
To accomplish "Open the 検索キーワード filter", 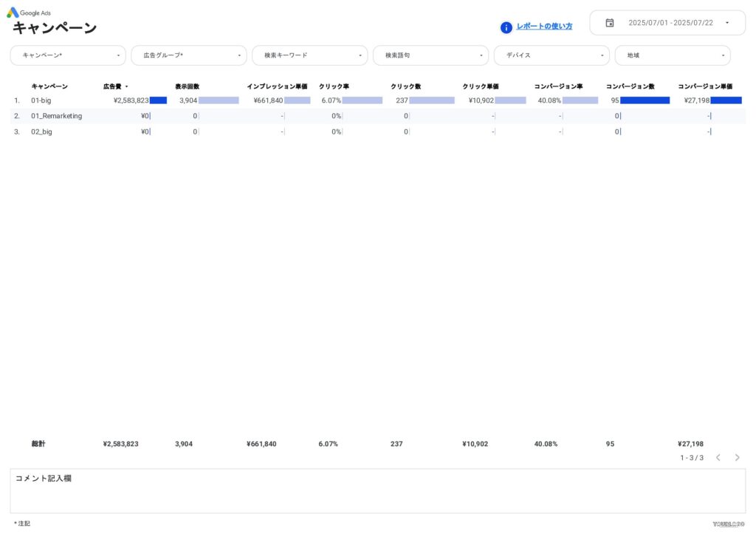I will [309, 55].
